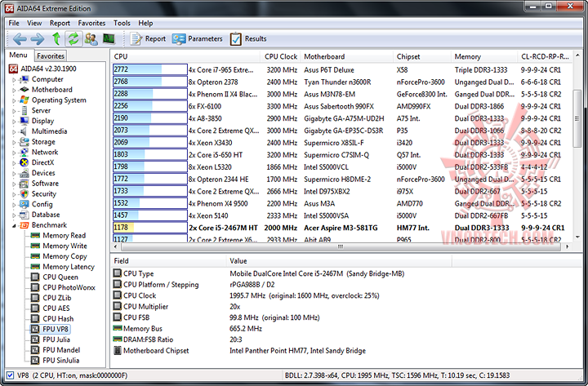Screen dimensions: 588x386
Task: Open the Results toolbar button
Action: pos(248,38)
